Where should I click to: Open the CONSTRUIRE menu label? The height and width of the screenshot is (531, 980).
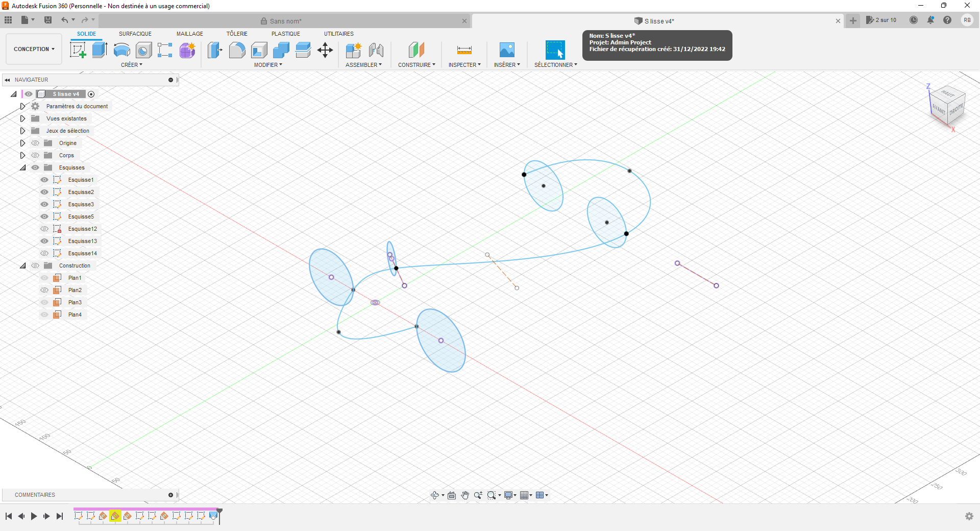click(x=416, y=65)
